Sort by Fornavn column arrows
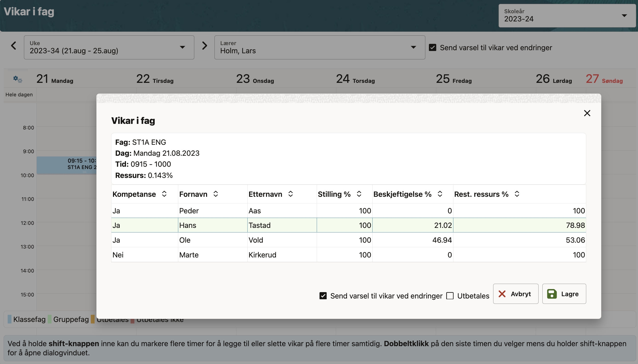Screen dimensions: 638x364 tap(216, 194)
